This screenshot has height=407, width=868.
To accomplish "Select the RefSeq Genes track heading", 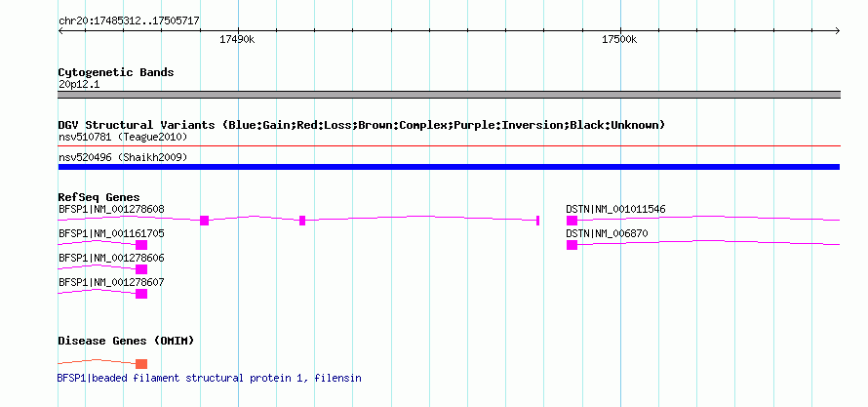I will tap(99, 197).
